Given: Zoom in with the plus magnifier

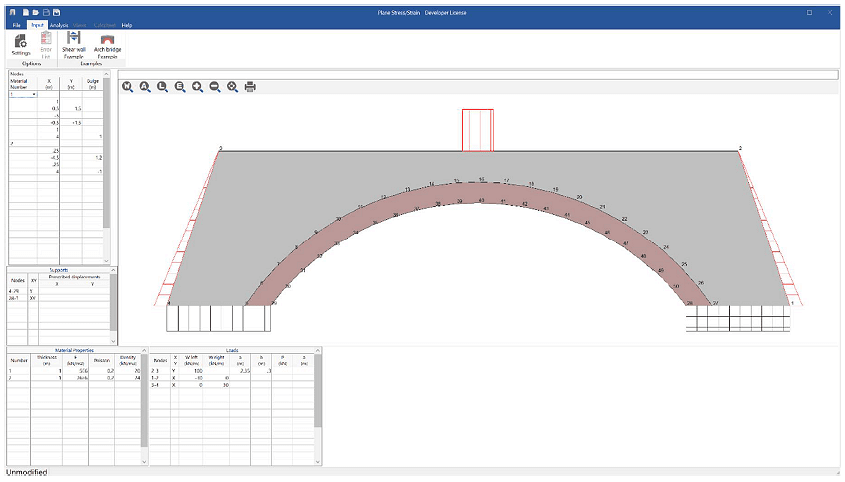Looking at the screenshot, I should pos(198,87).
